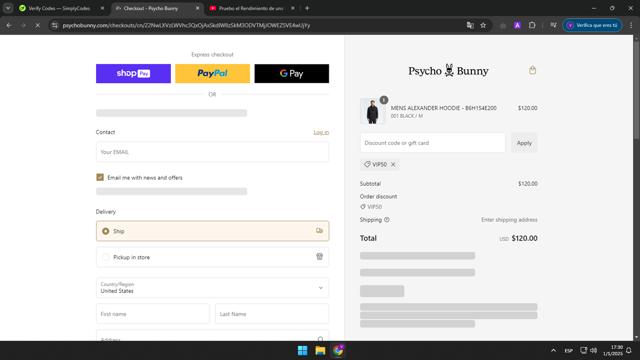
Task: Click Verifica que eres tú profile button
Action: point(593,25)
